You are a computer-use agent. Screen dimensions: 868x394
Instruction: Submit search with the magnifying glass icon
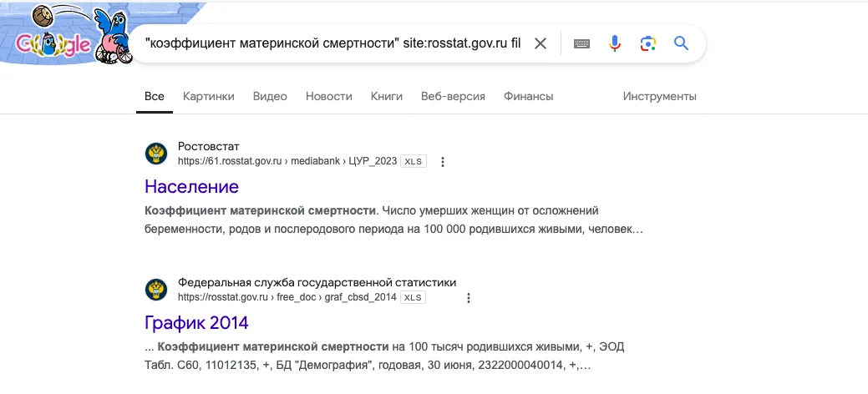coord(682,43)
